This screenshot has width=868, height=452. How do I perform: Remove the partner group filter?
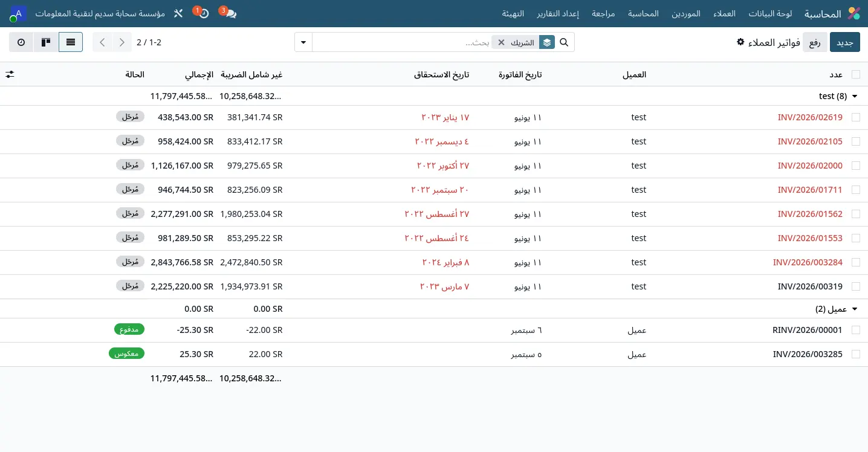pos(501,42)
